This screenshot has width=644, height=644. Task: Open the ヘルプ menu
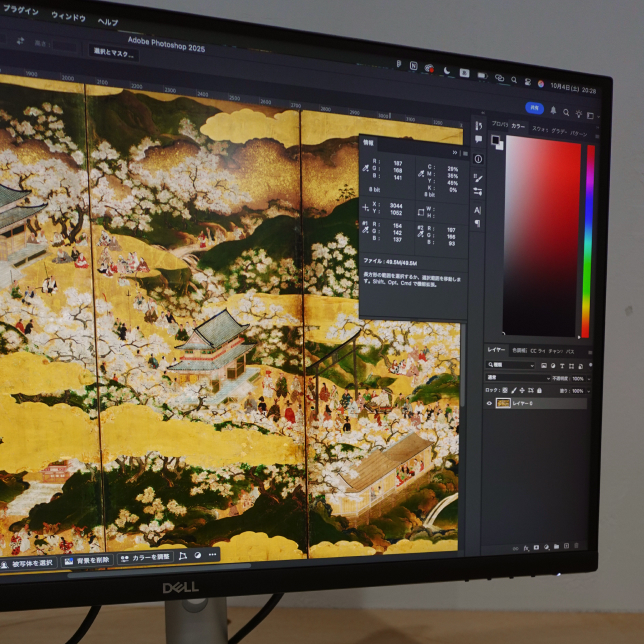[107, 22]
